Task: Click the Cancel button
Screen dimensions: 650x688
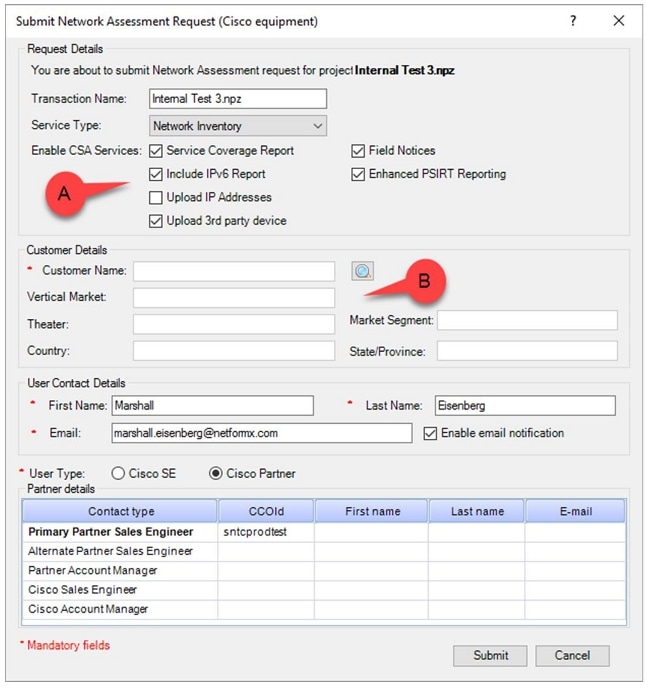Action: point(572,656)
